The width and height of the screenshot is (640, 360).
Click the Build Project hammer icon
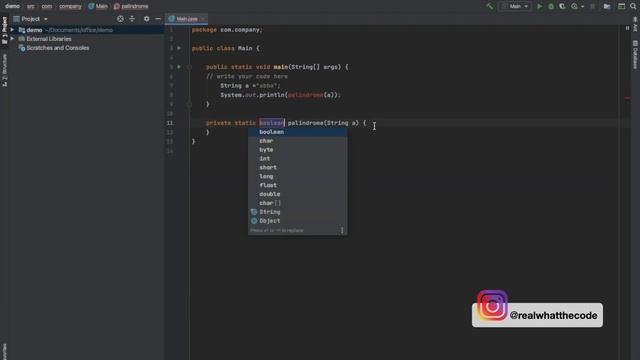pyautogui.click(x=489, y=6)
